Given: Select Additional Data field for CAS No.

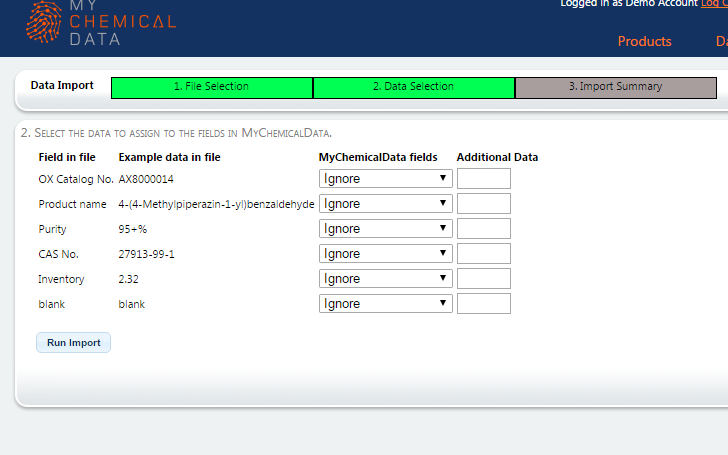Looking at the screenshot, I should (x=484, y=254).
